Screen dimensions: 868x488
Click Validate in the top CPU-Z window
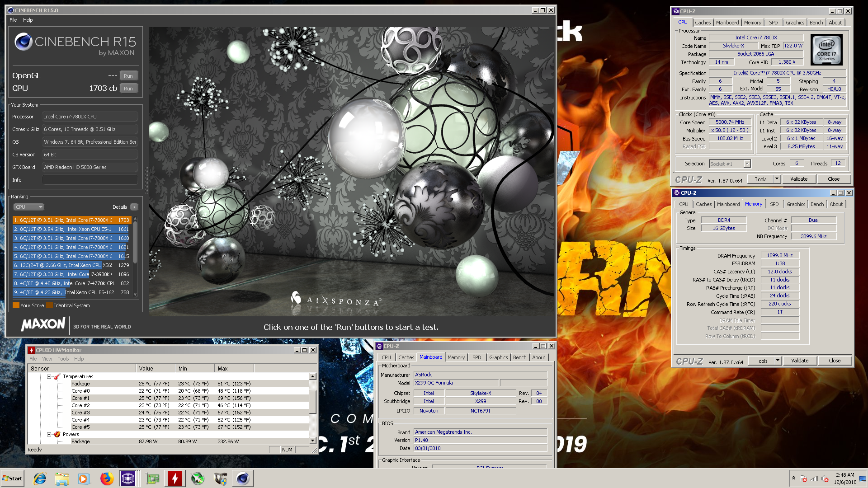click(799, 179)
